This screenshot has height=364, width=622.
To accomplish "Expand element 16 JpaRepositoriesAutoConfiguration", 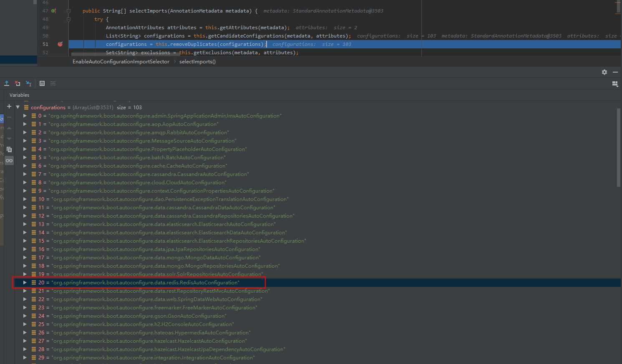I will pos(25,249).
